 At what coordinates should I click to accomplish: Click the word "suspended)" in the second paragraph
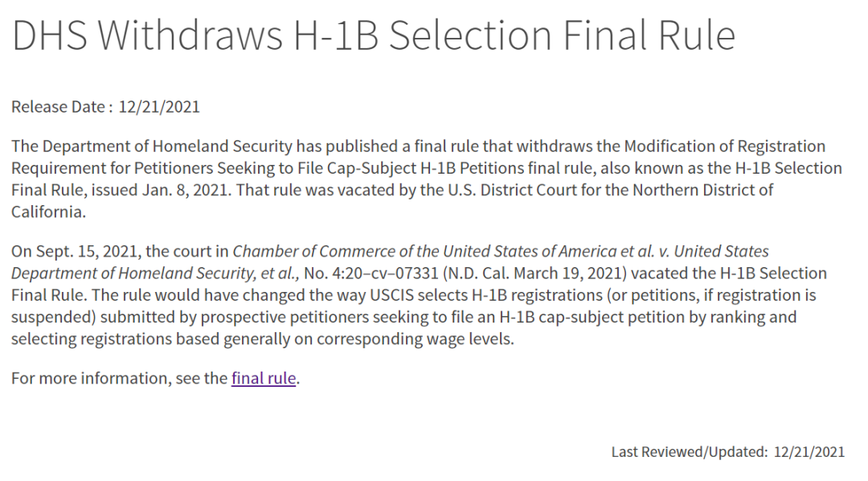click(53, 317)
